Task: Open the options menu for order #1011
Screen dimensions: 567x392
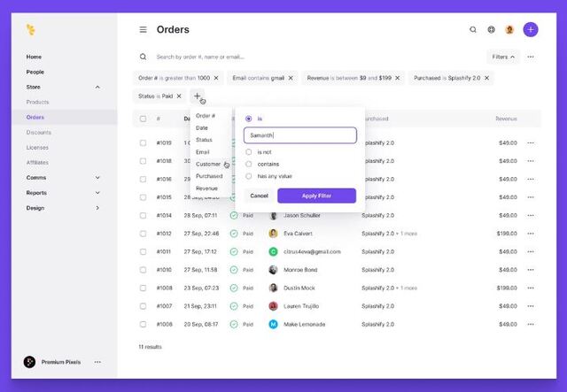Action: (531, 252)
